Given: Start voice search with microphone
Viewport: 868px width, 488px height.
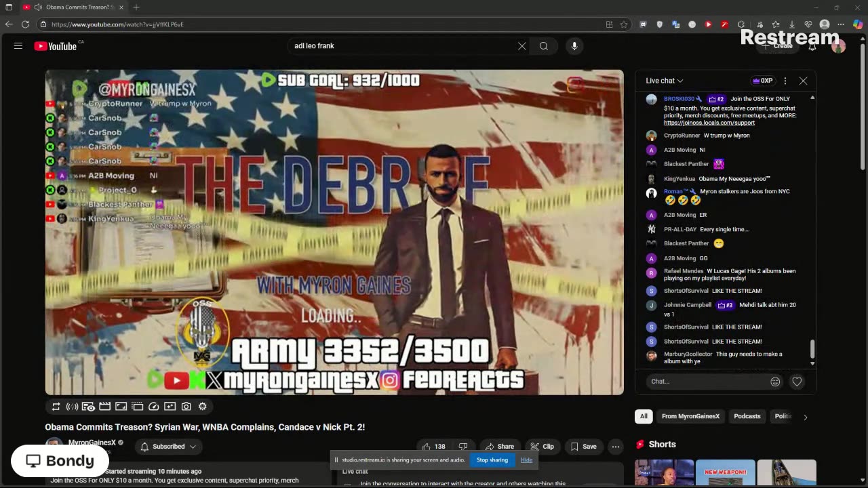Looking at the screenshot, I should (574, 46).
